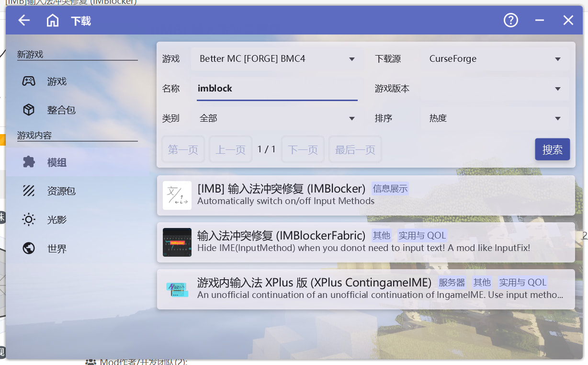Go back using the arrow icon
The width and height of the screenshot is (588, 365).
[x=24, y=20]
